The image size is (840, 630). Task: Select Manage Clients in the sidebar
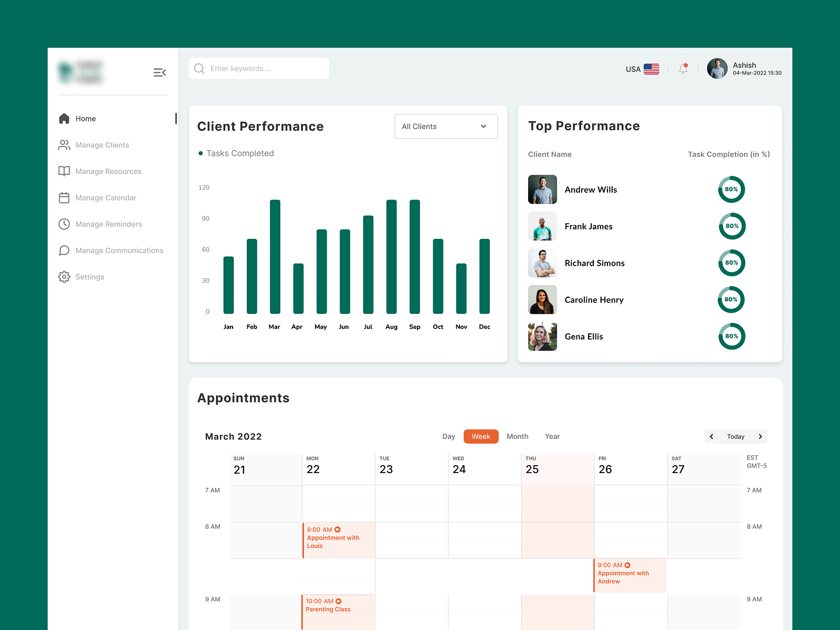pos(102,145)
